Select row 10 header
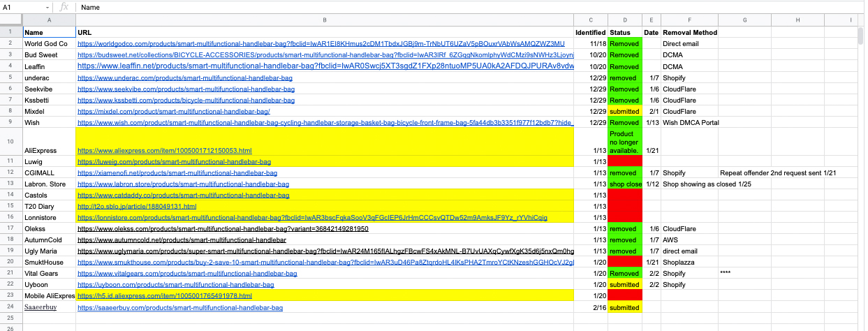The image size is (868, 331). [x=10, y=142]
